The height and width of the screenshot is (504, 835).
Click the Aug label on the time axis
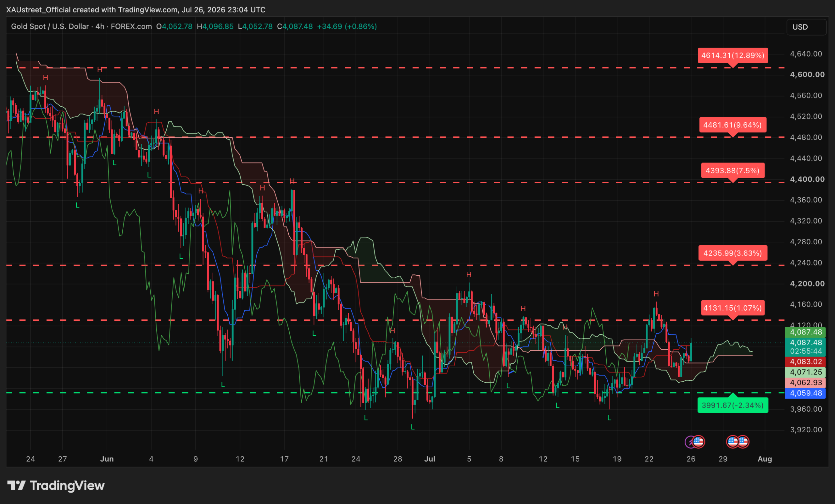[765, 459]
